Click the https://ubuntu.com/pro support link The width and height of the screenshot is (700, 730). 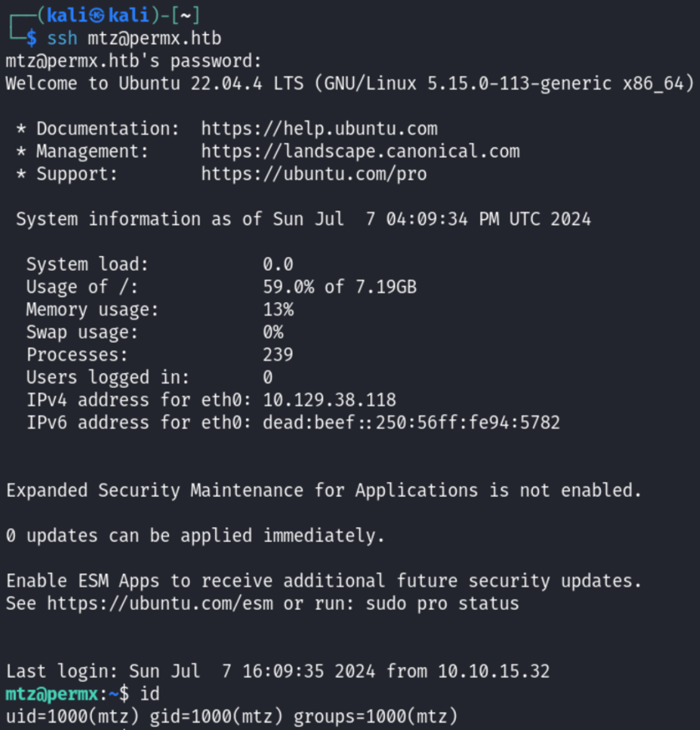(314, 174)
